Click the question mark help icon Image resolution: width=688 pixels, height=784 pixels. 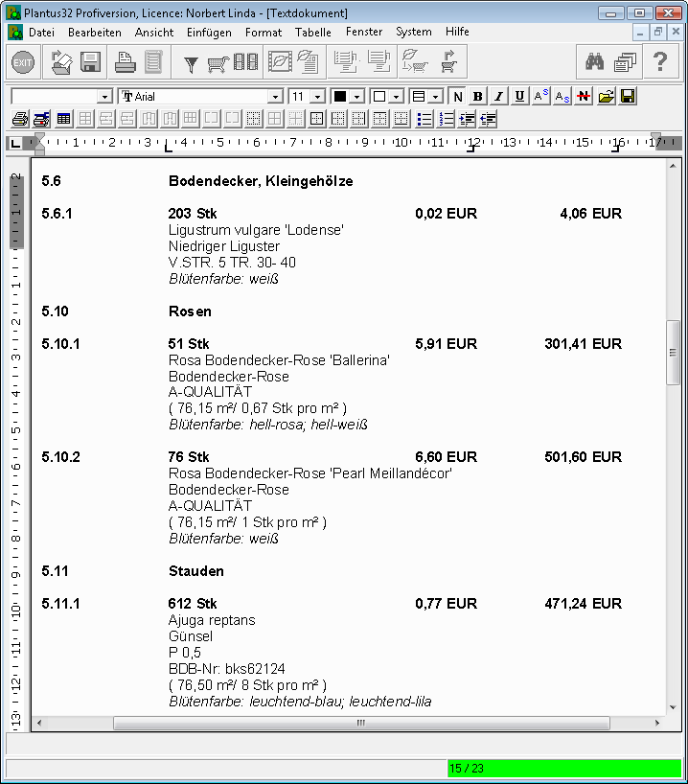659,63
